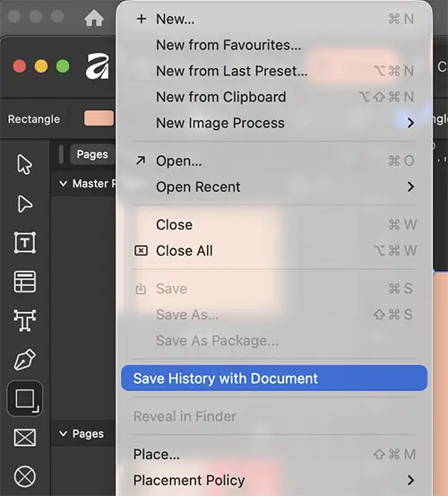Image resolution: width=448 pixels, height=496 pixels.
Task: Click the arrow icon beside Open...
Action: (141, 161)
